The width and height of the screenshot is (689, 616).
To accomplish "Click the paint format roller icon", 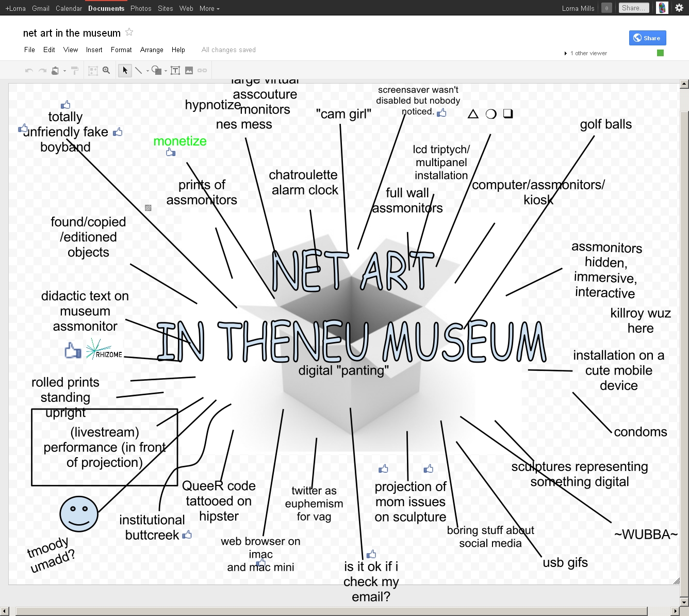I will click(x=74, y=71).
